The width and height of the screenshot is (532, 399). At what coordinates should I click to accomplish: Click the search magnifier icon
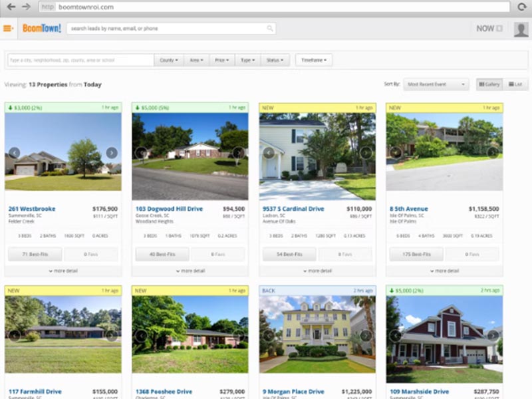[270, 29]
